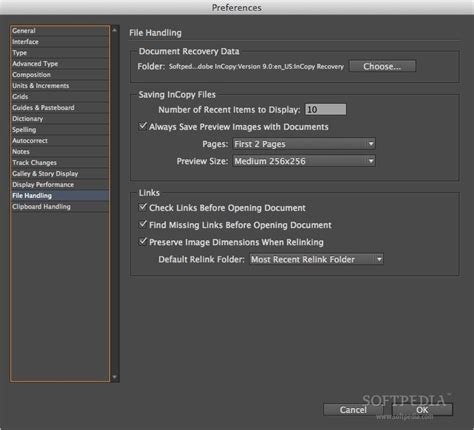Select Advanced Type in the list

pos(60,64)
